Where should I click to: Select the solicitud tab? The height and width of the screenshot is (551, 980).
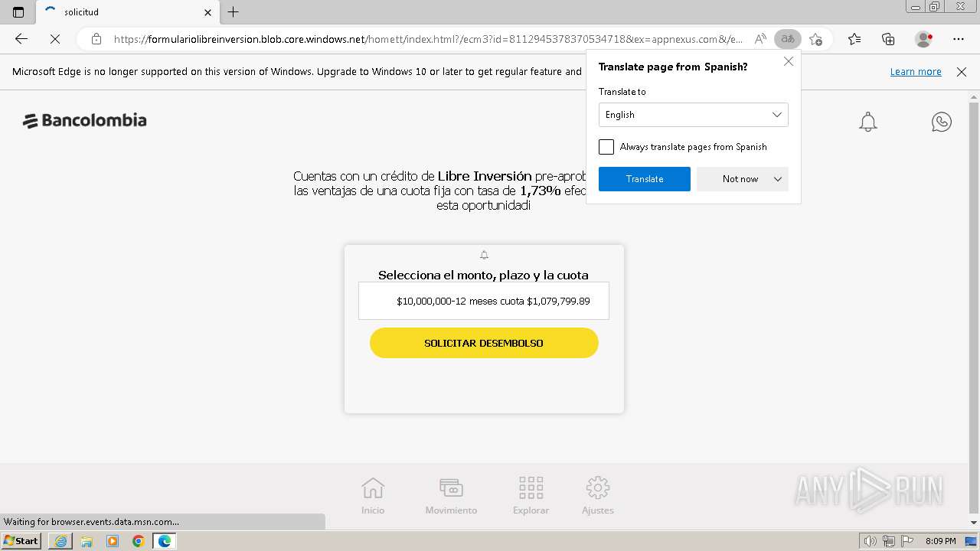(x=127, y=12)
